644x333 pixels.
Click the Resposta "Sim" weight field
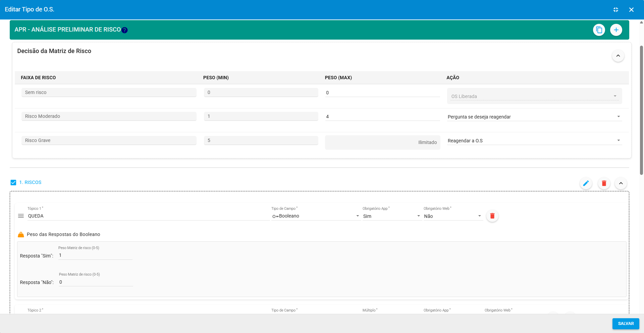(95, 255)
